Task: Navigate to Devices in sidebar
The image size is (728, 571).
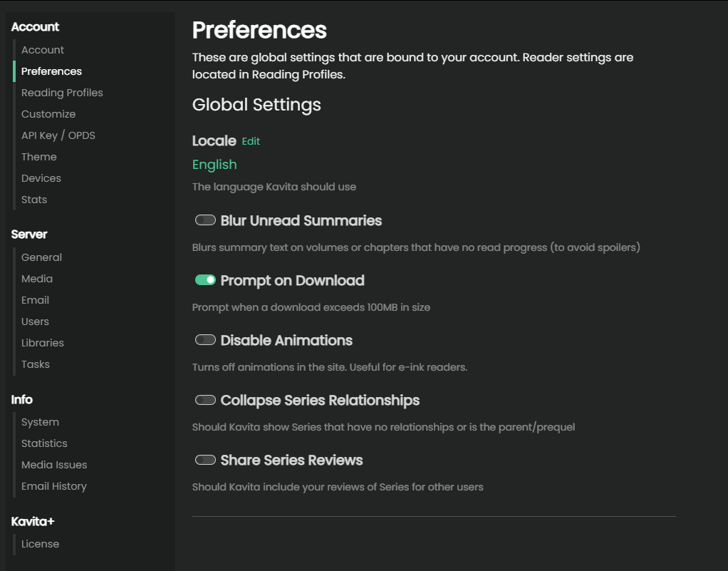Action: (x=41, y=178)
